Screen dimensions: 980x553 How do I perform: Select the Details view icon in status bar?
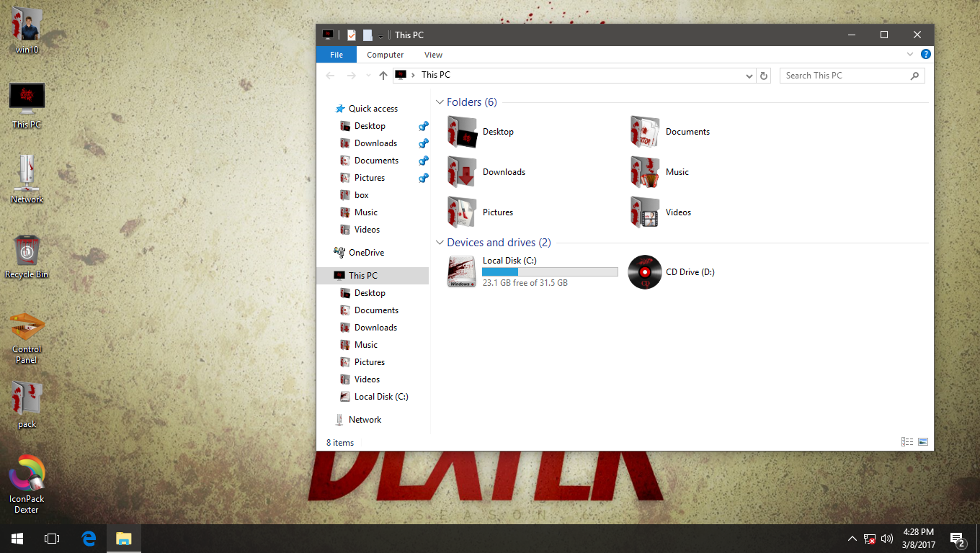(906, 442)
